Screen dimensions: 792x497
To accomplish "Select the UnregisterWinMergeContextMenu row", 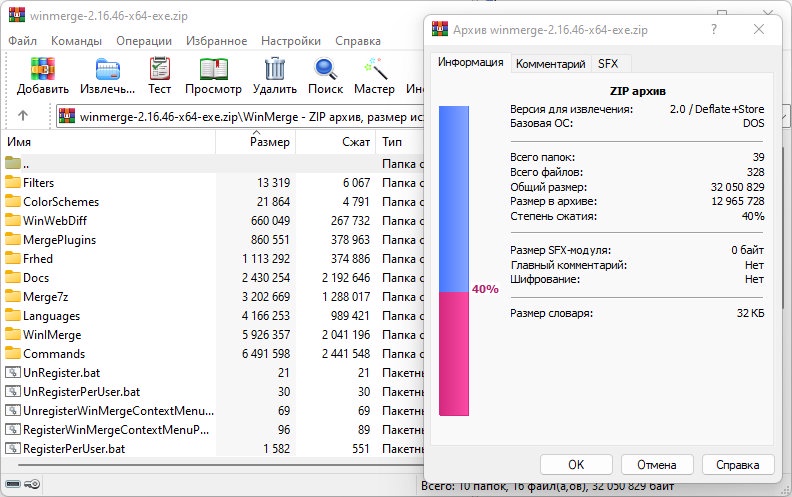I will click(x=212, y=411).
